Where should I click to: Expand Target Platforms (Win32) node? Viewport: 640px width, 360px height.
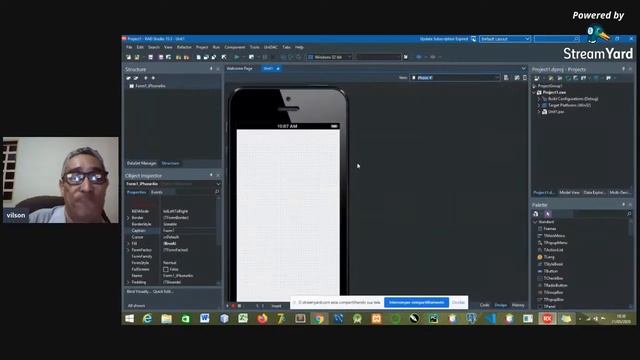tap(539, 105)
